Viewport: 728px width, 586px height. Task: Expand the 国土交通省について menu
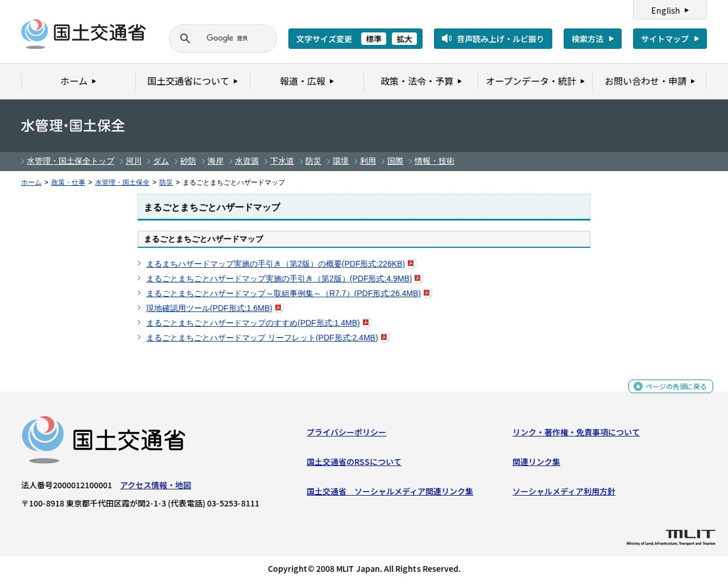click(192, 81)
